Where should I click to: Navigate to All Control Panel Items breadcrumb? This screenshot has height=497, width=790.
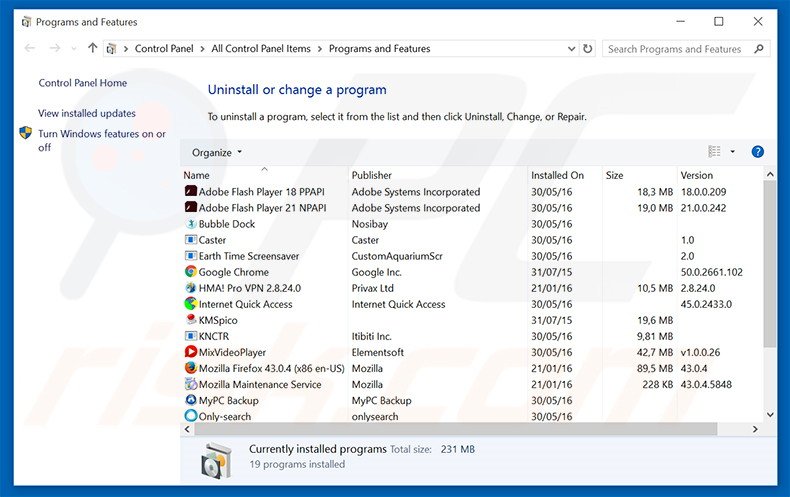[x=261, y=49]
